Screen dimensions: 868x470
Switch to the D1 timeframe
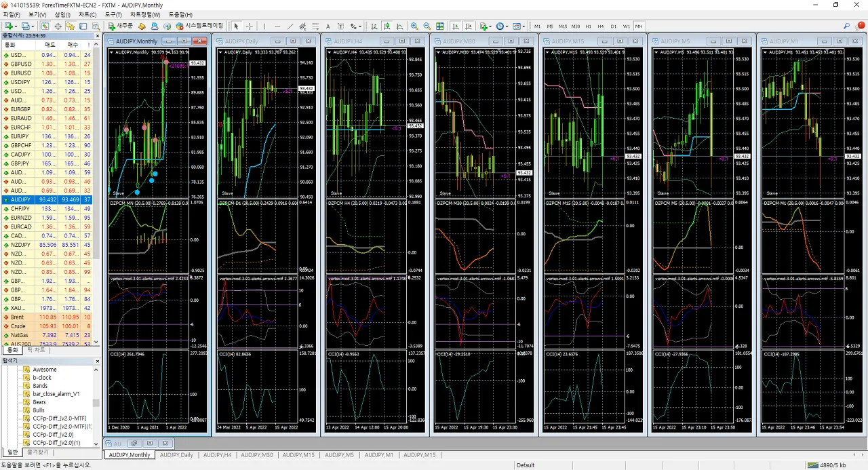(613, 26)
